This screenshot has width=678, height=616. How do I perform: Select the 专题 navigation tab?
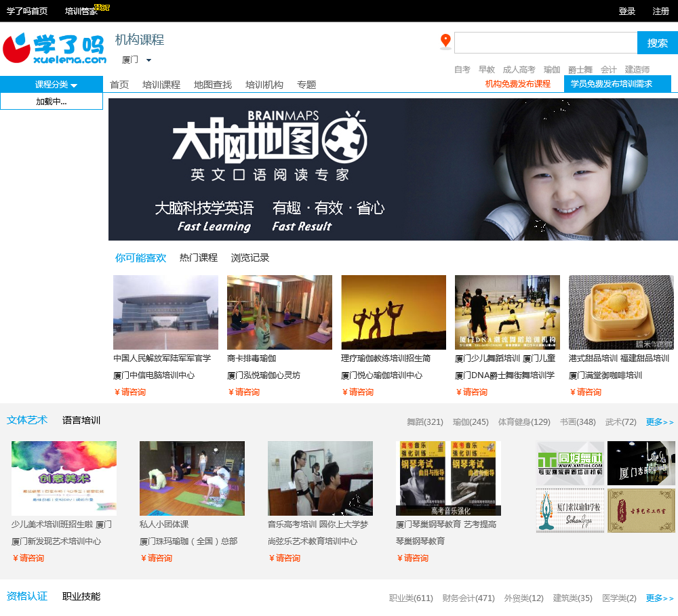[x=306, y=85]
